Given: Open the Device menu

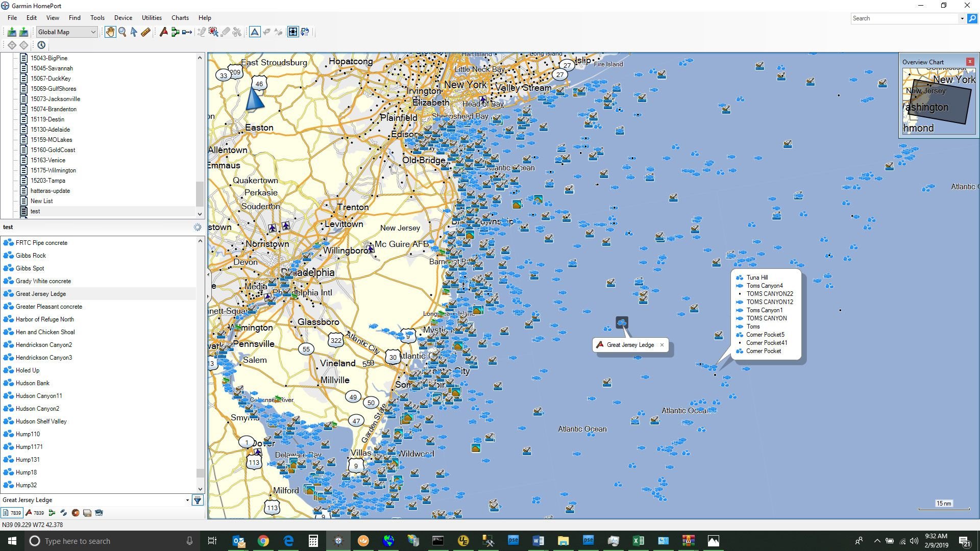Looking at the screenshot, I should (123, 18).
